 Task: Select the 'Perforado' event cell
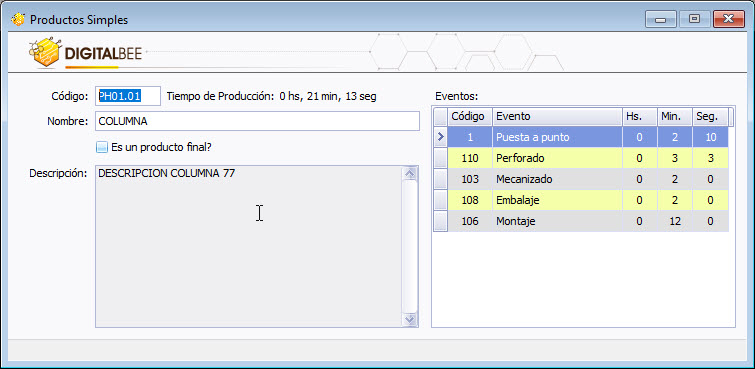pos(557,158)
